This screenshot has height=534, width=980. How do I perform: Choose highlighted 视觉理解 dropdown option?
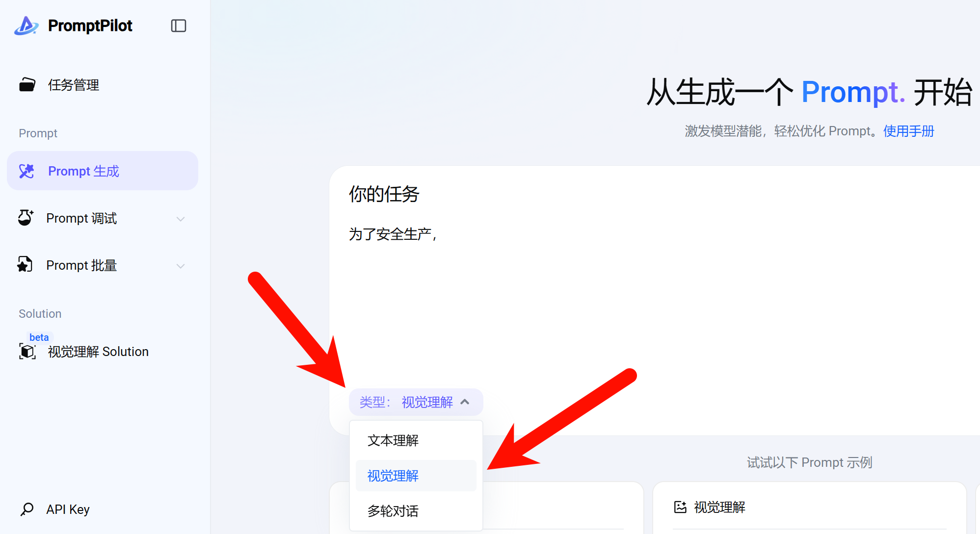click(x=393, y=476)
